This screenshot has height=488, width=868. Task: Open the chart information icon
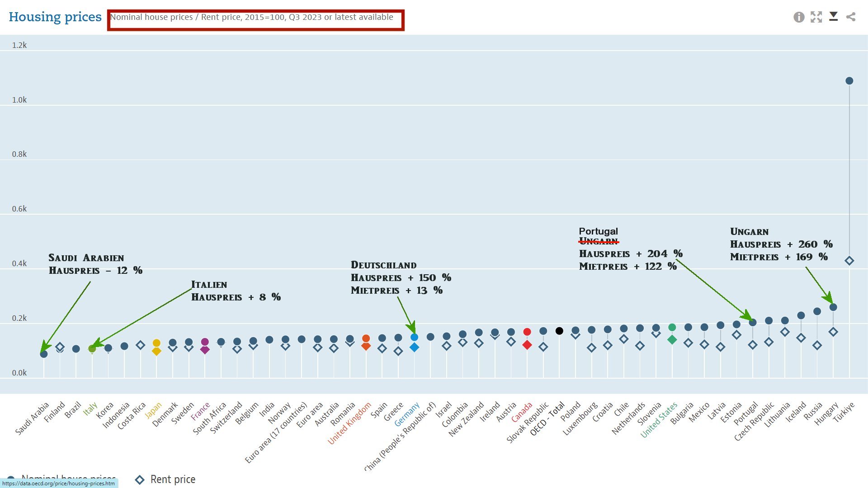(799, 17)
